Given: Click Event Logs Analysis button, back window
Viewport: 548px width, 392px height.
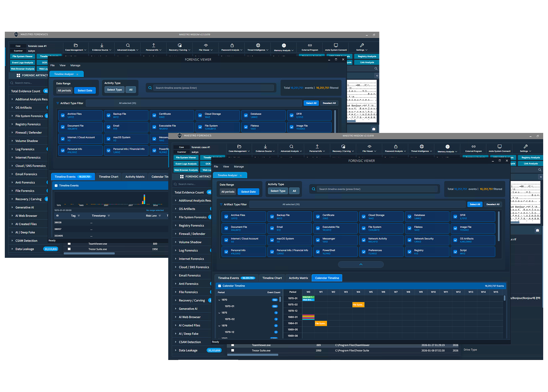Looking at the screenshot, I should pyautogui.click(x=23, y=62).
